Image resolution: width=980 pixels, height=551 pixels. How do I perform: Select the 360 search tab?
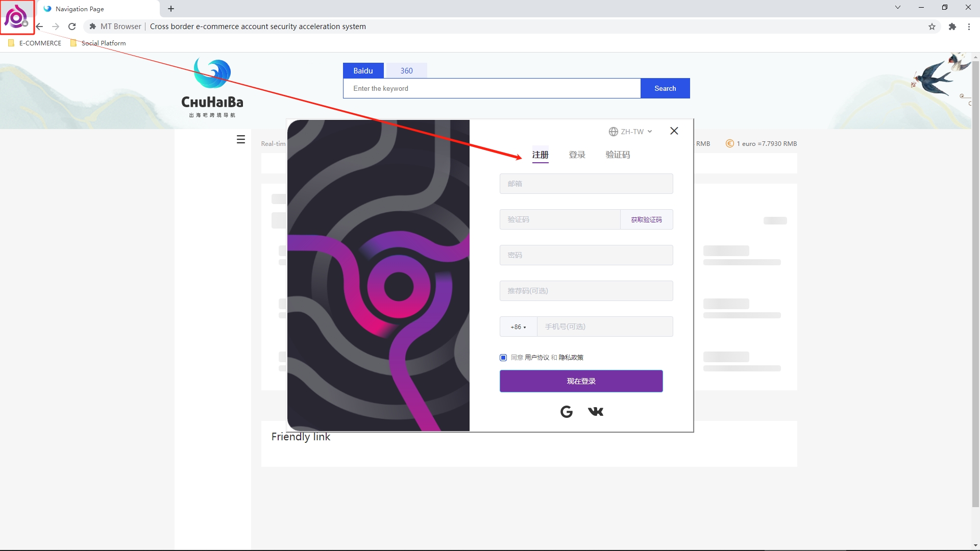406,70
